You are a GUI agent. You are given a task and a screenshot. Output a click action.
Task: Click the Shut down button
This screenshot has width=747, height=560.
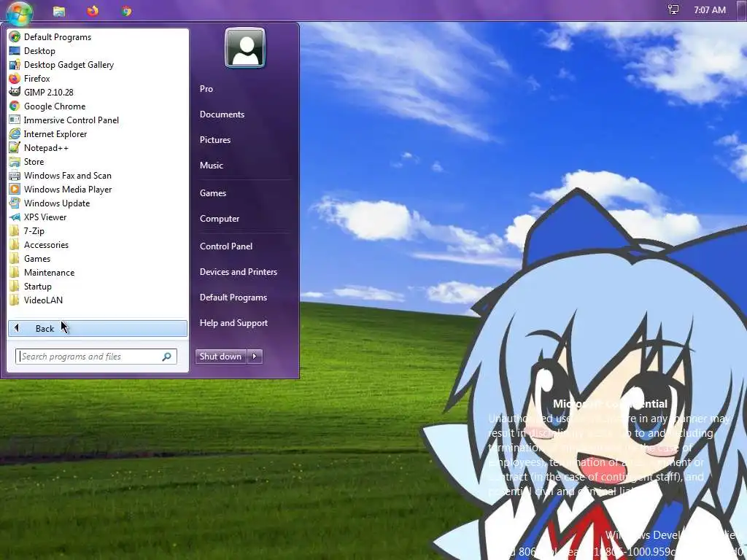pos(221,356)
